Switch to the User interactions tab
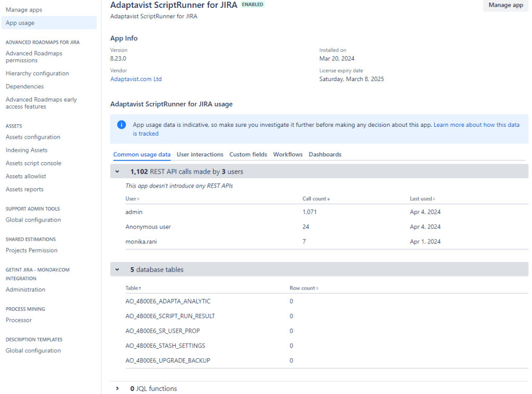 200,154
